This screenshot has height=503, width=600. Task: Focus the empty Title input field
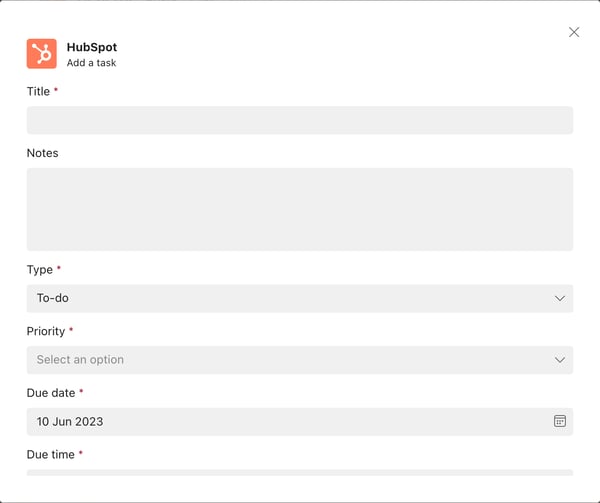pyautogui.click(x=300, y=120)
